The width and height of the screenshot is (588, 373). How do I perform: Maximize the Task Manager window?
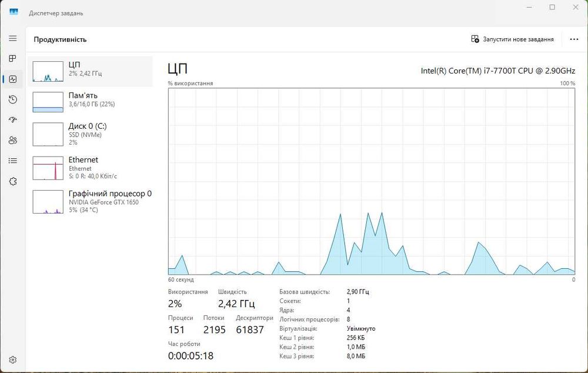[x=552, y=7]
